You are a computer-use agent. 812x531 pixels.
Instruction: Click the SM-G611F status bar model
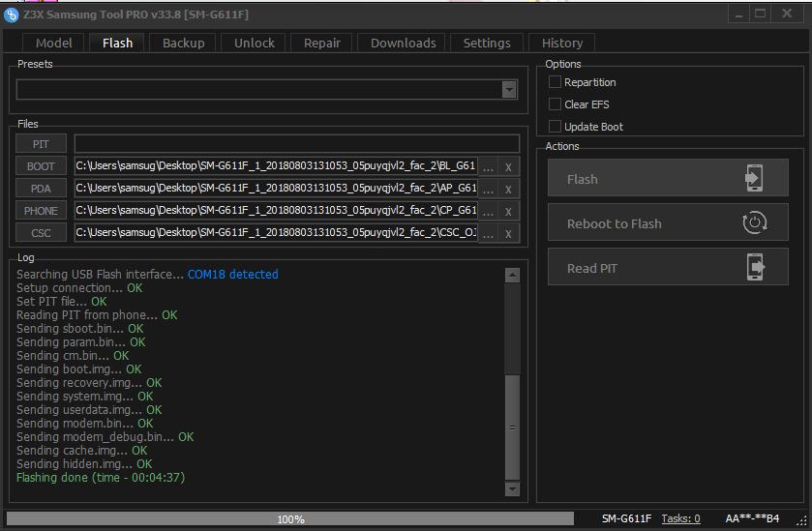tap(626, 518)
